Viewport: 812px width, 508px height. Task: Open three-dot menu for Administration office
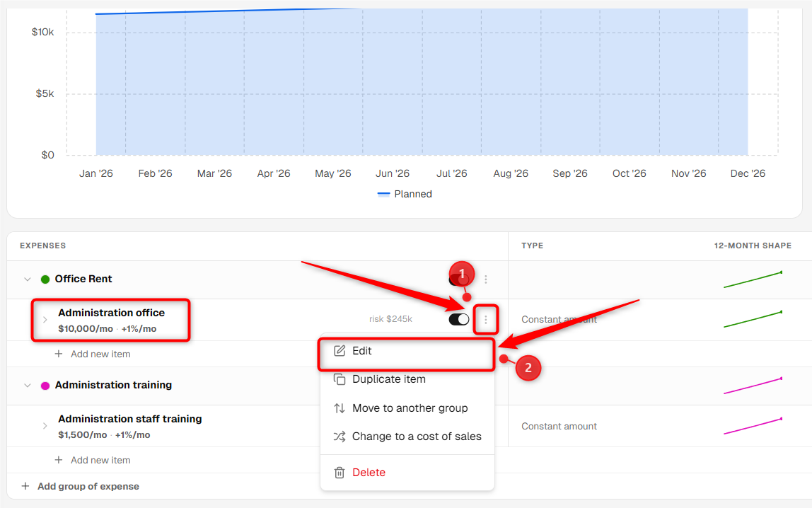tap(486, 320)
